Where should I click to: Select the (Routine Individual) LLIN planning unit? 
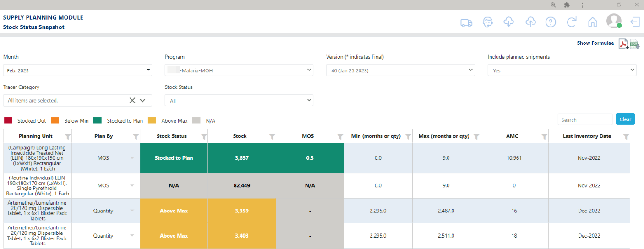(38, 185)
